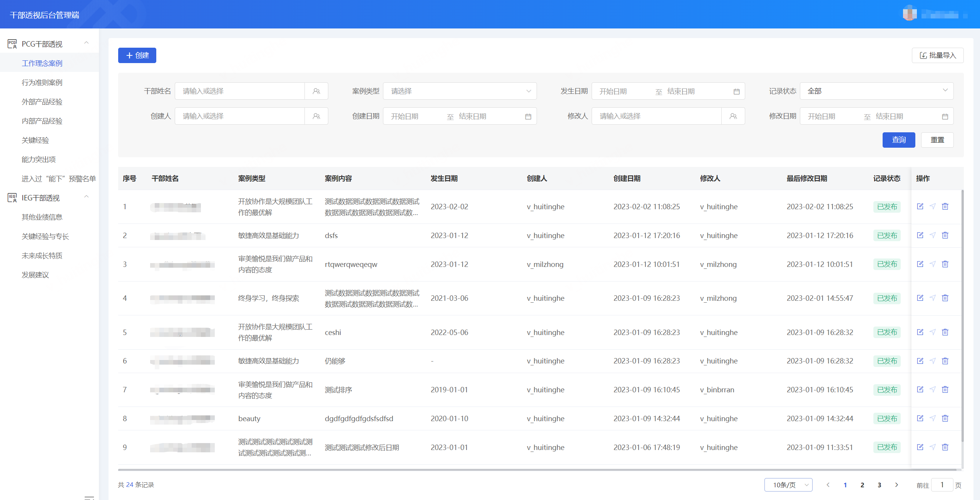Delete row 4 record via trash icon
Image resolution: width=980 pixels, height=500 pixels.
945,298
